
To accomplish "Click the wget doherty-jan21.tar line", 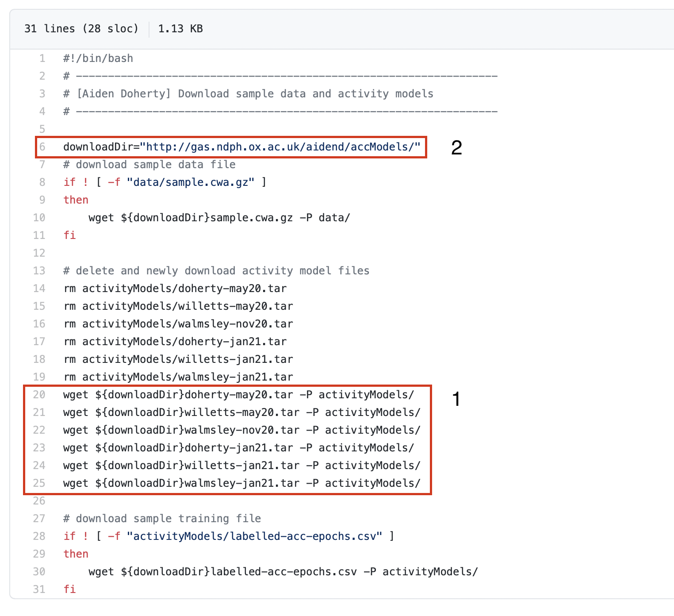I will click(239, 448).
